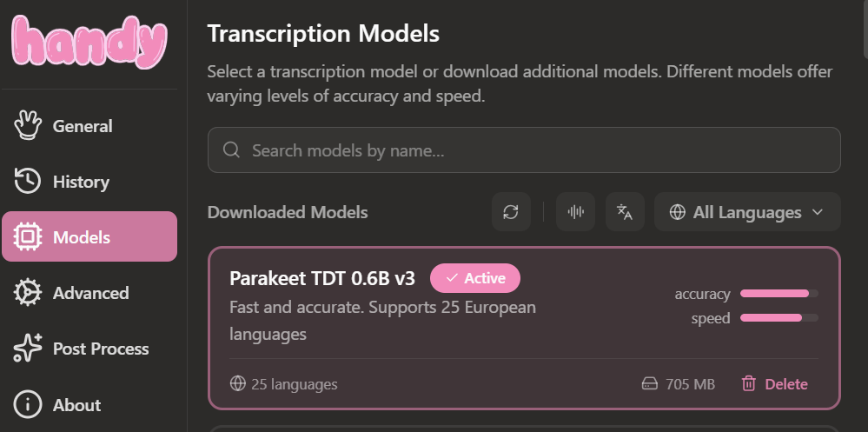
Task: Click the Models chip icon
Action: point(27,237)
